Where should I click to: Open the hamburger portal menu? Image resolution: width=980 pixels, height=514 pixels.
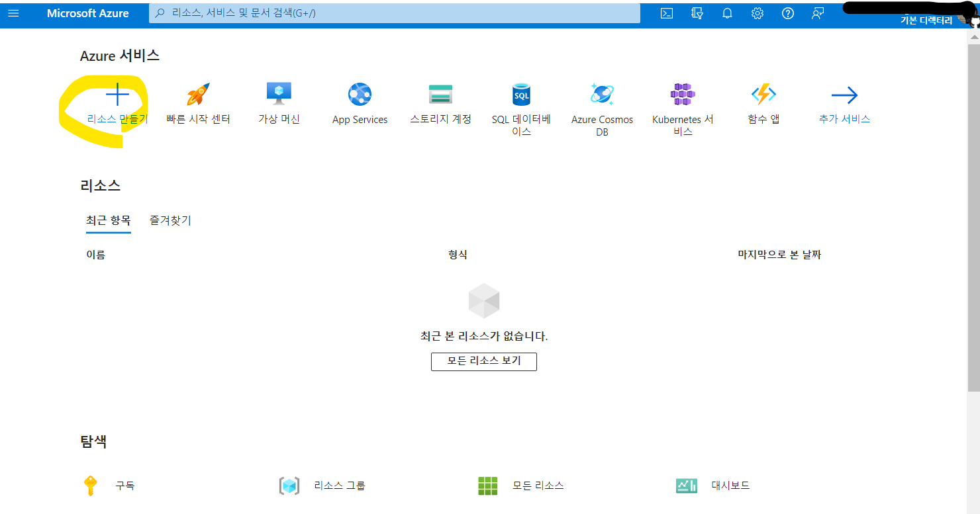tap(13, 13)
